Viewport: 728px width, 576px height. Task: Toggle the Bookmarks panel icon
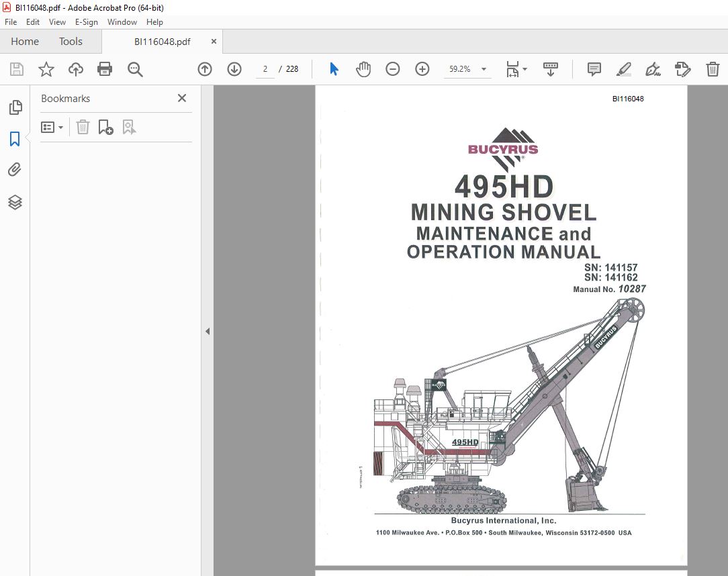pos(15,139)
